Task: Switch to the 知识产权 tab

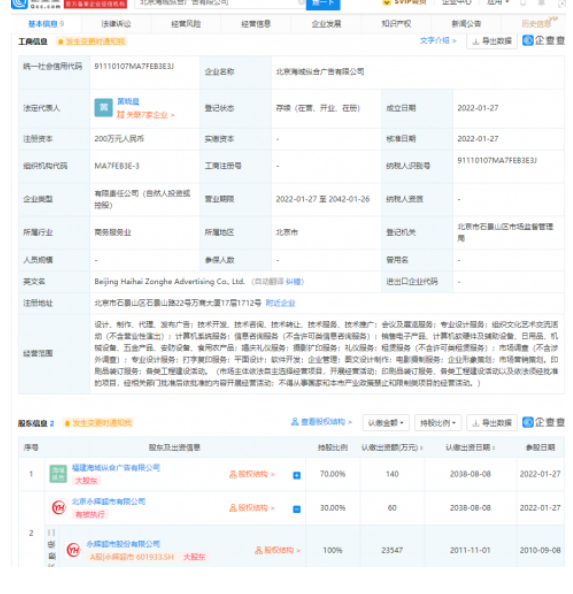Action: [396, 24]
